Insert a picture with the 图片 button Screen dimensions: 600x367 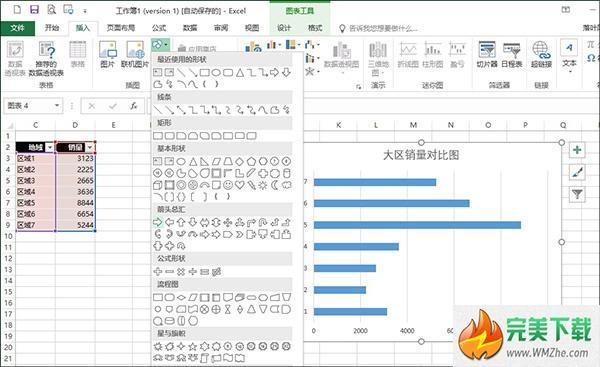tap(108, 54)
